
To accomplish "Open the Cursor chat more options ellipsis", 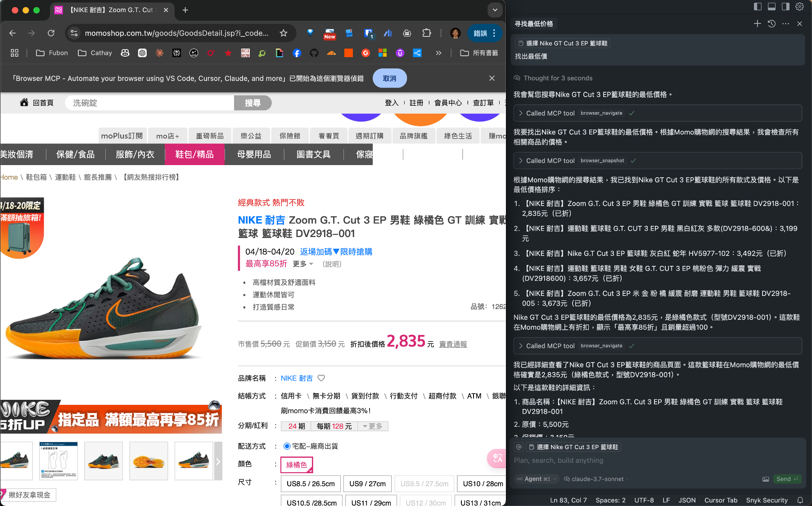I will [785, 23].
